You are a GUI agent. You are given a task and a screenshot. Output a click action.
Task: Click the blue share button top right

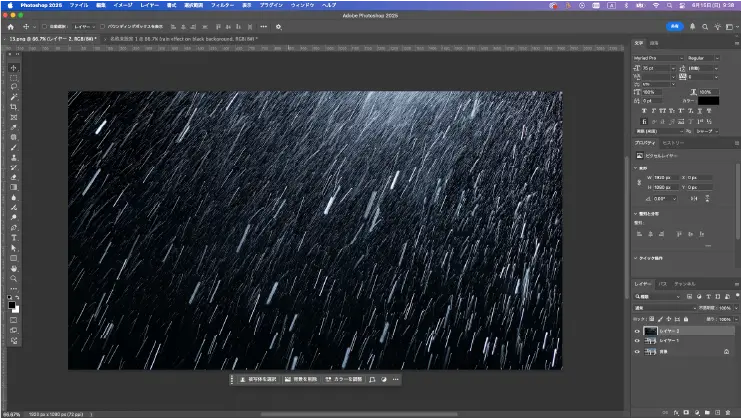[675, 27]
